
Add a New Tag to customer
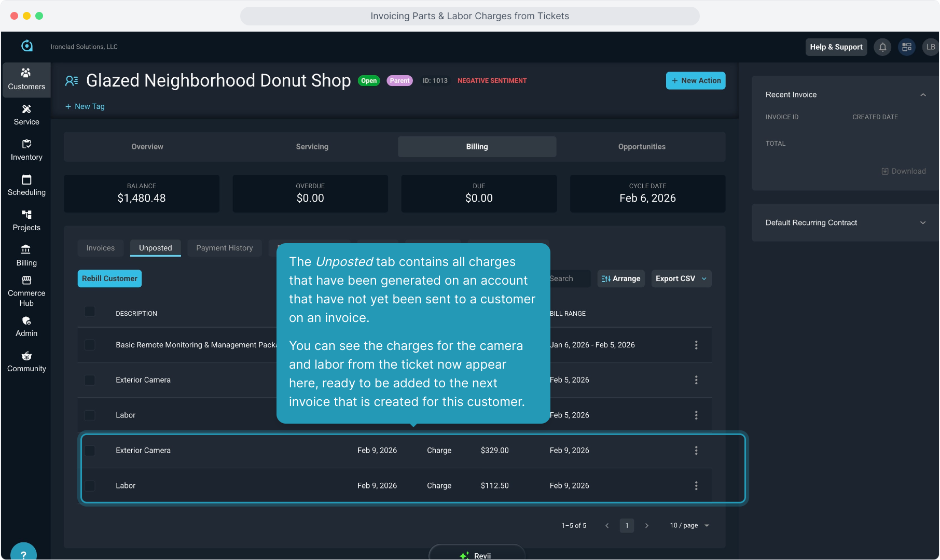(85, 107)
